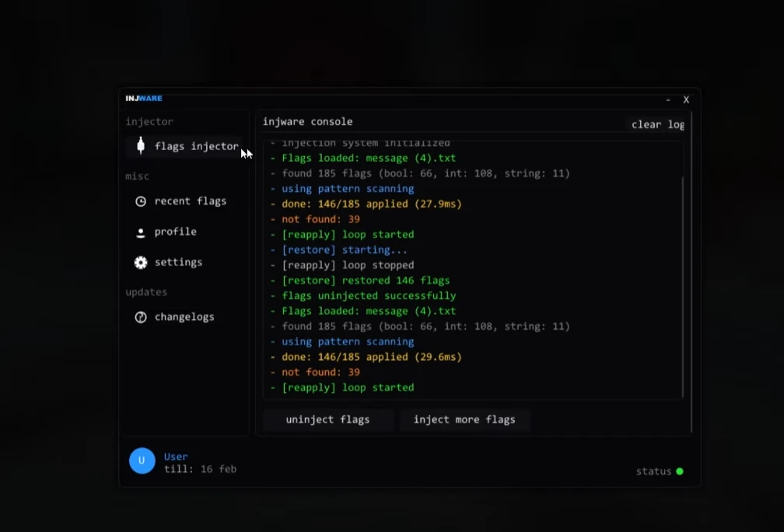Click the flags injector plug icon

tap(141, 145)
